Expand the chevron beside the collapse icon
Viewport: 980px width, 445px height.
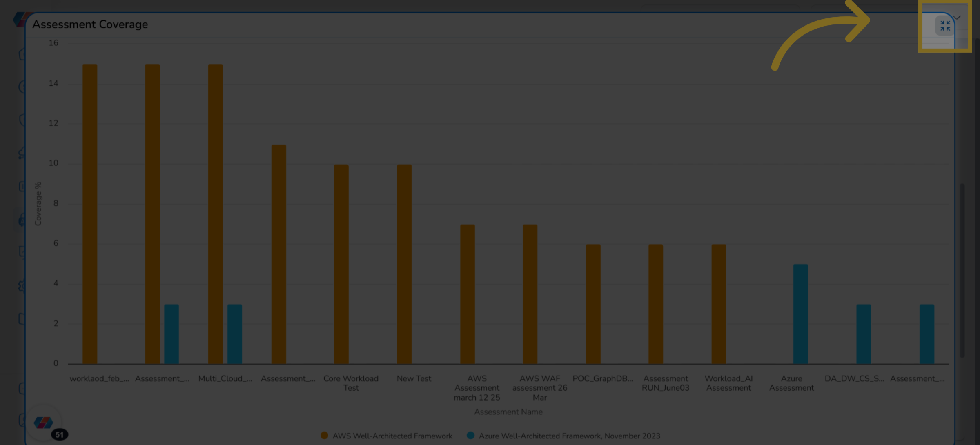(x=958, y=18)
